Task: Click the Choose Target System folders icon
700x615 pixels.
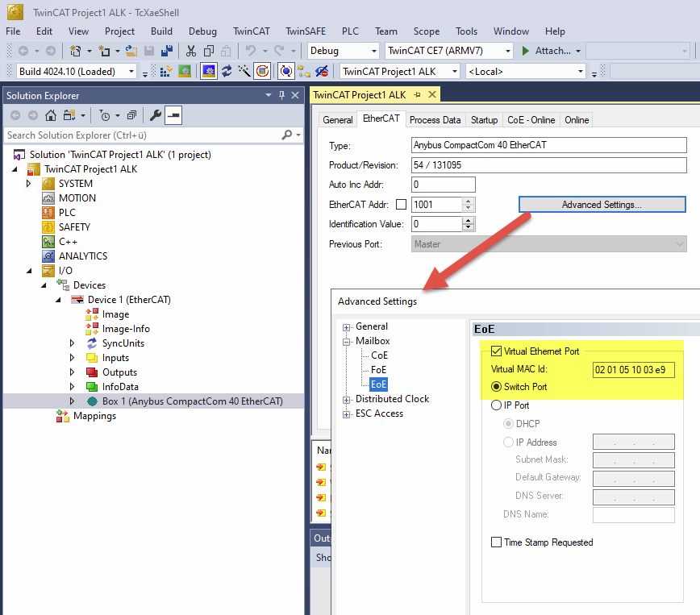Action: click(x=304, y=72)
